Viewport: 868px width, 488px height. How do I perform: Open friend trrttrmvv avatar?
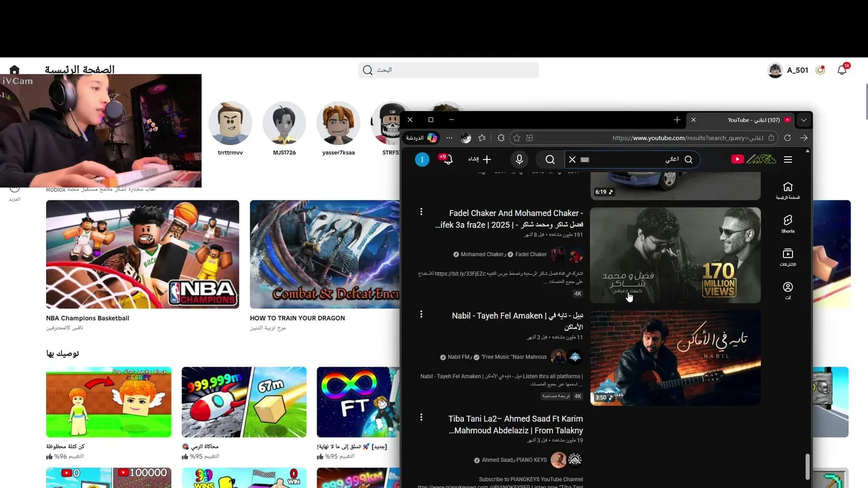pos(230,123)
